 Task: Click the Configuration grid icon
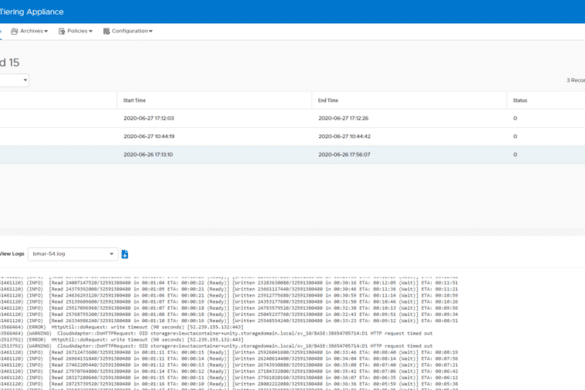(x=106, y=31)
